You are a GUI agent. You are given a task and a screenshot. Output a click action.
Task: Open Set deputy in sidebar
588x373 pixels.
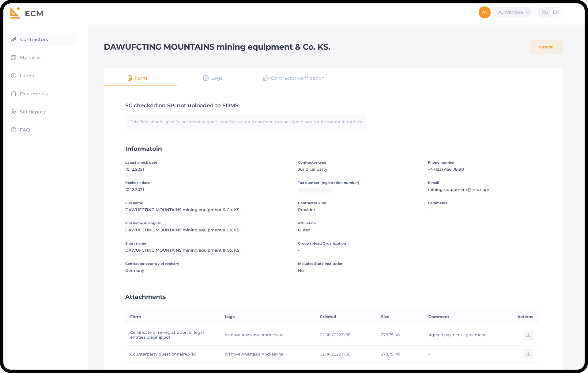coord(32,112)
